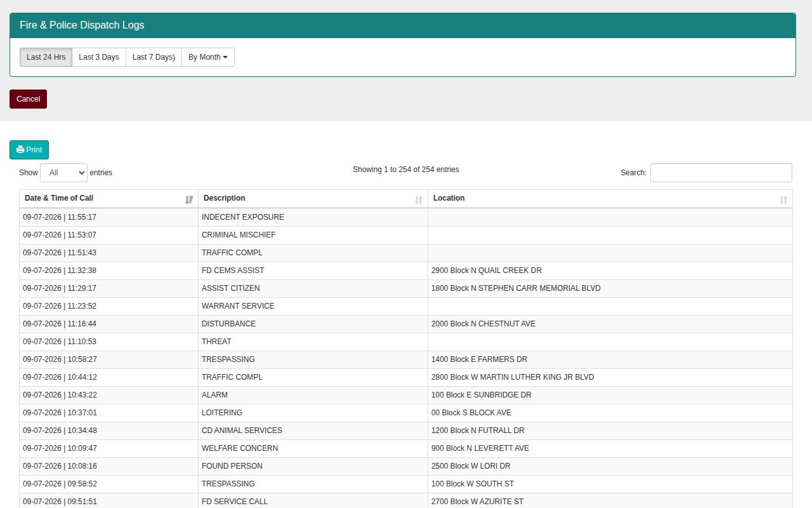Select the INDECENT EXPOSURE description cell
Screen dimensions: 812x508
(313, 217)
